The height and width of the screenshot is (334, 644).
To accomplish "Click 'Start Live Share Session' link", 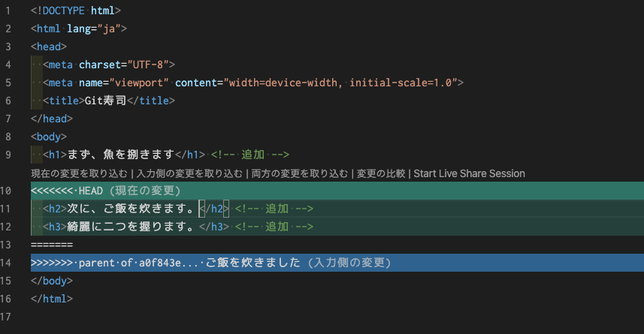I will click(x=469, y=173).
